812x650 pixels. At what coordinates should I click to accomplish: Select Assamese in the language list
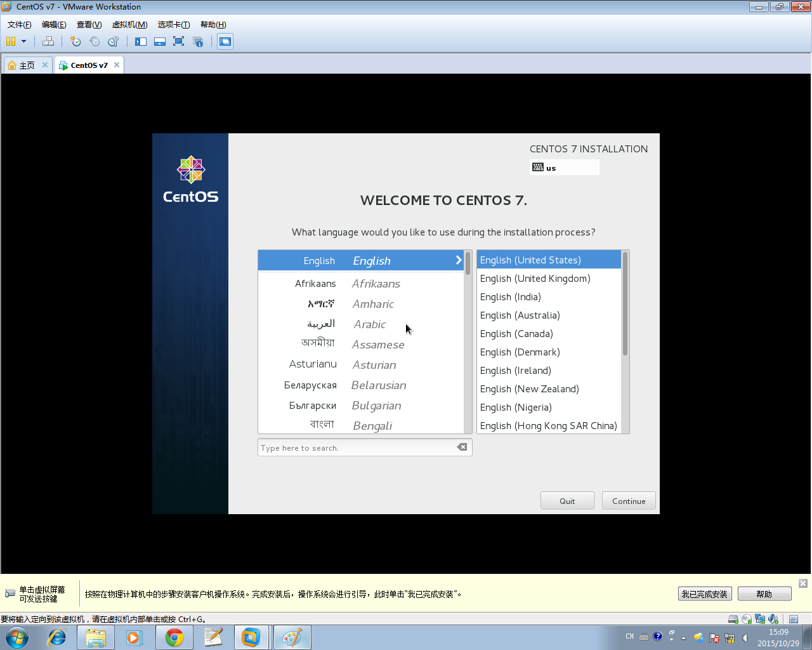[361, 345]
